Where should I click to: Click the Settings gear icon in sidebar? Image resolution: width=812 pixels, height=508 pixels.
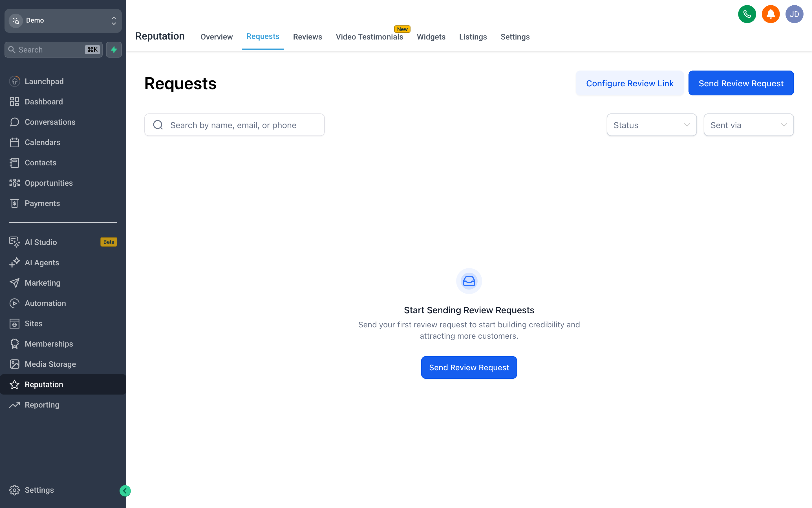14,490
